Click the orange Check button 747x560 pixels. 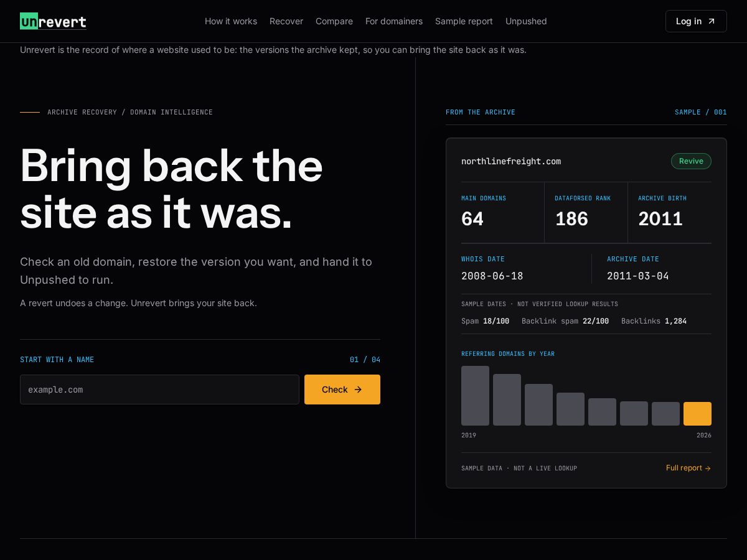(342, 390)
